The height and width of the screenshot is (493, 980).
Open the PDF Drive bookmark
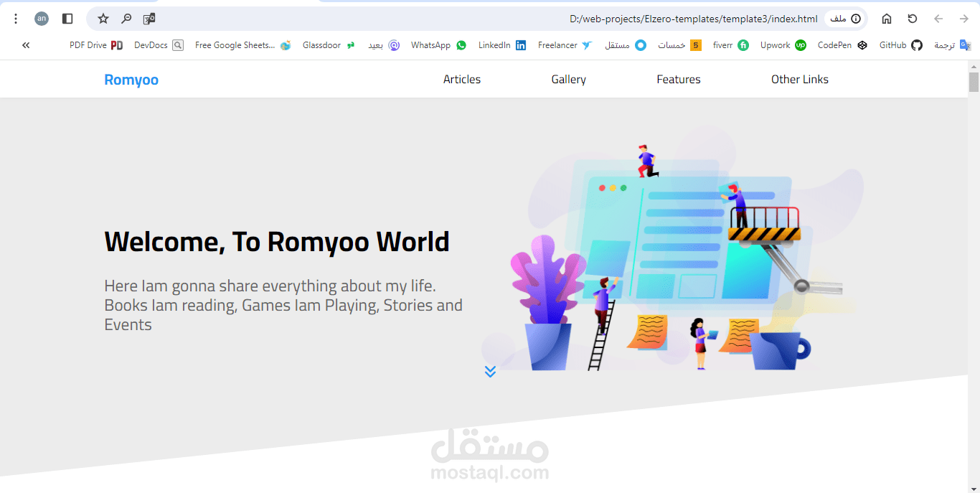[x=96, y=45]
